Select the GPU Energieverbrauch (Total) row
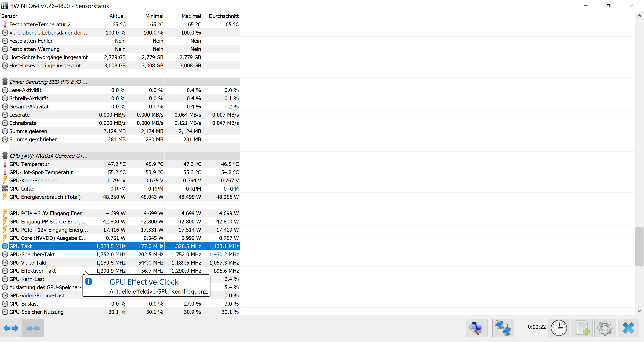644x342 pixels. pyautogui.click(x=45, y=197)
